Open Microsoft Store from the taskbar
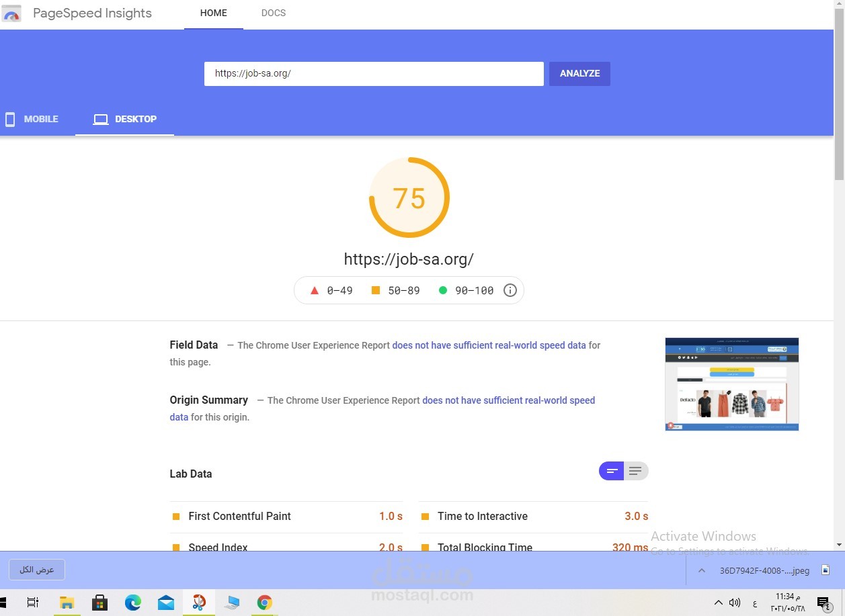The height and width of the screenshot is (616, 845). coord(99,603)
